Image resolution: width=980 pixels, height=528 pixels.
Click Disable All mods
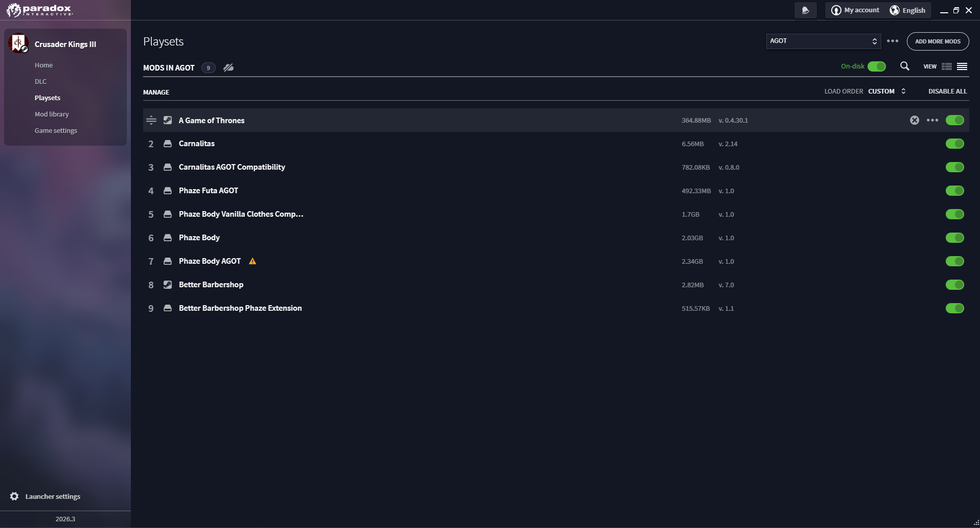[x=948, y=91]
